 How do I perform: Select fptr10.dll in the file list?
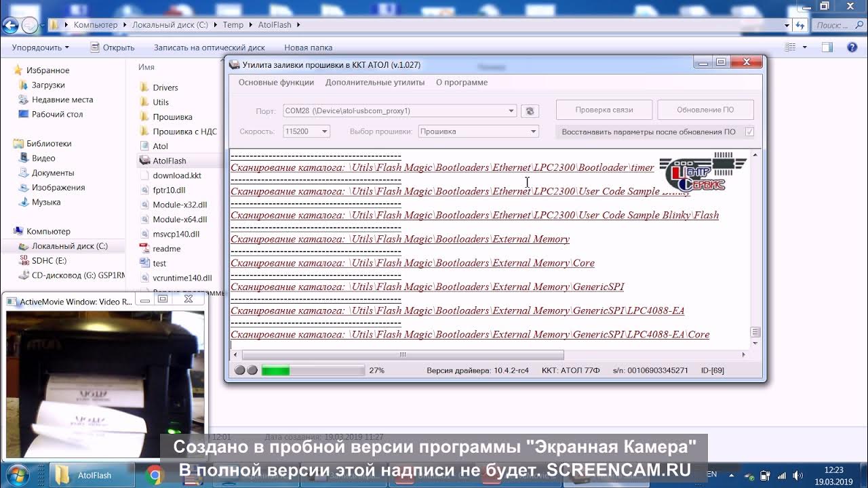point(169,190)
